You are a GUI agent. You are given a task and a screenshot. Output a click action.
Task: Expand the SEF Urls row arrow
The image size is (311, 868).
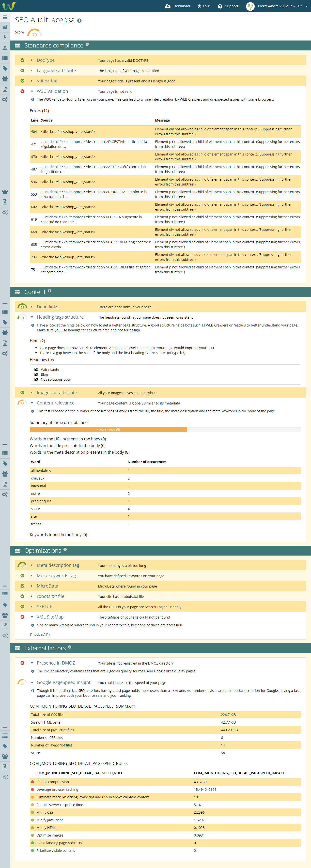click(x=32, y=606)
